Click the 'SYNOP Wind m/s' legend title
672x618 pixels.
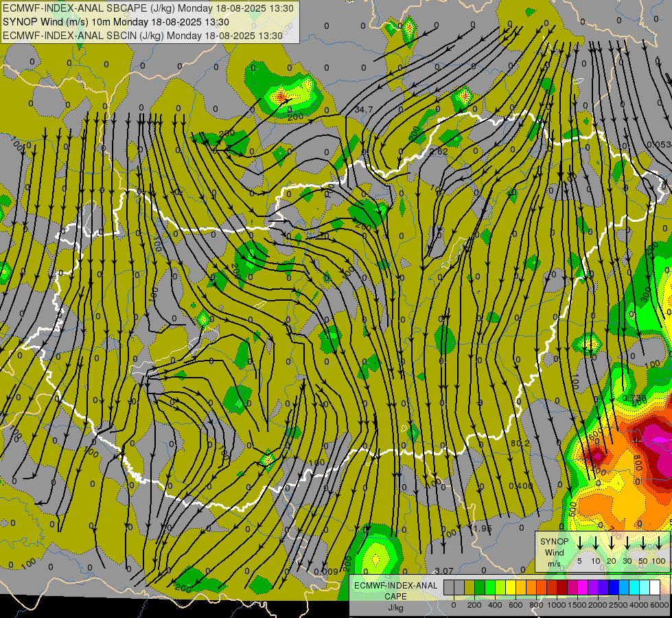[554, 552]
